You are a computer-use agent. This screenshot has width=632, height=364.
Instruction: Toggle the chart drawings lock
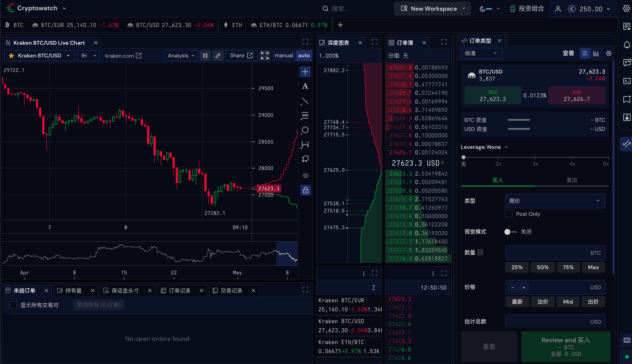306,190
